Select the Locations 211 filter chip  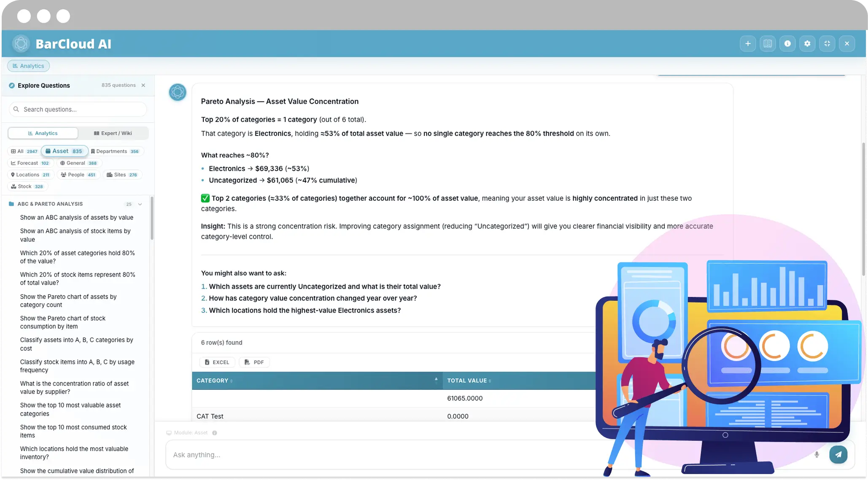point(30,175)
